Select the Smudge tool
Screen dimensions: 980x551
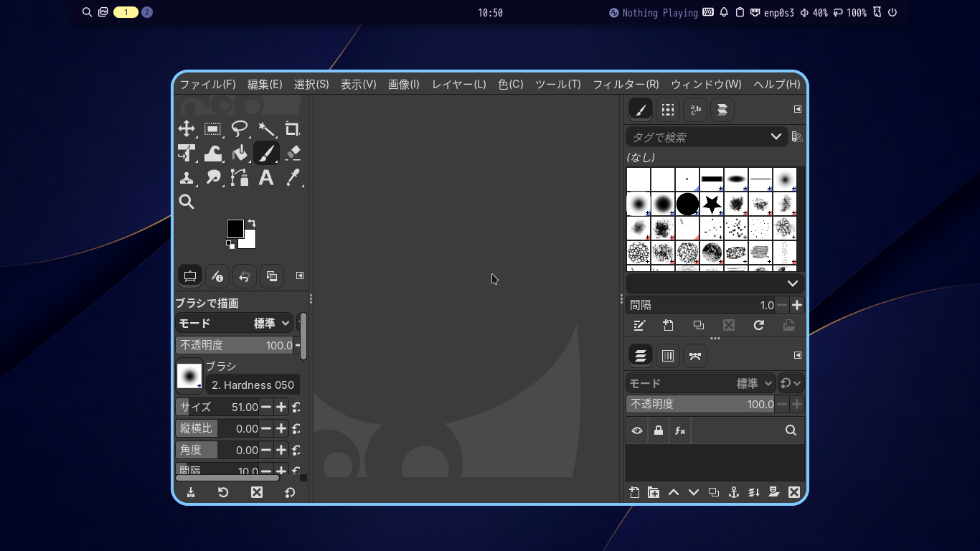tap(213, 177)
